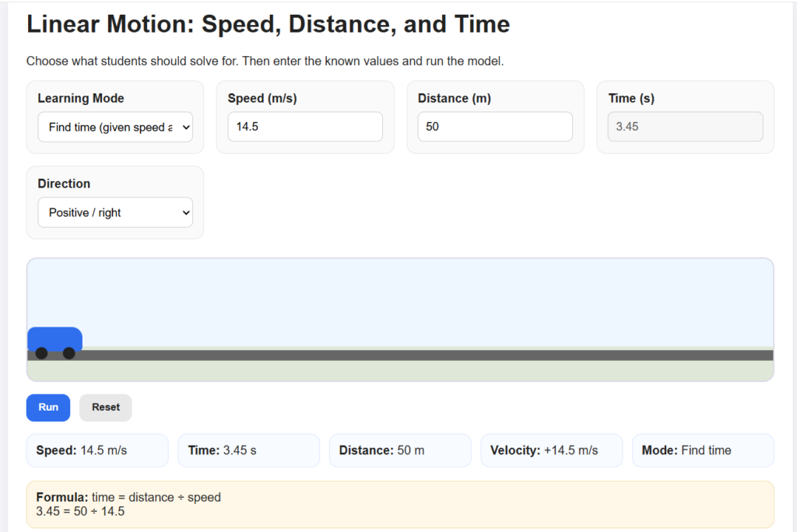Click the blue car body
This screenshot has height=532, width=797.
coord(54,338)
